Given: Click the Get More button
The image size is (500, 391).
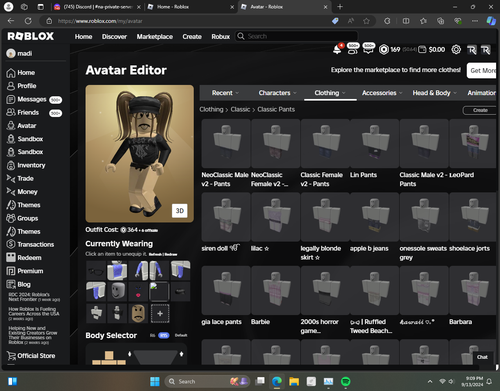Looking at the screenshot, I should [x=482, y=70].
